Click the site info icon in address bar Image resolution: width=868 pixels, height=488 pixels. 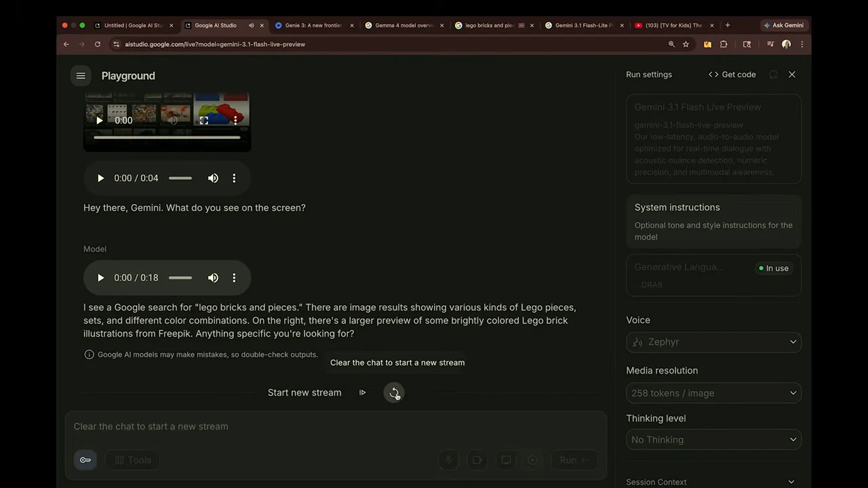coord(116,44)
